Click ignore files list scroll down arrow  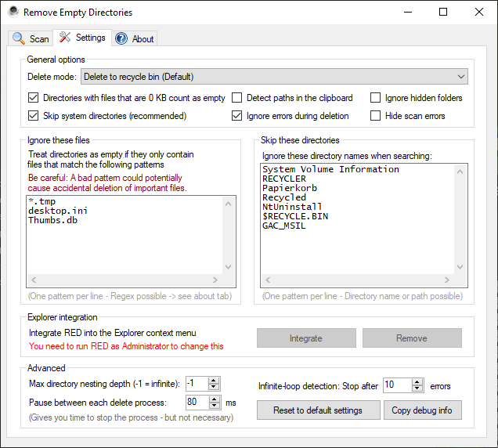229,267
